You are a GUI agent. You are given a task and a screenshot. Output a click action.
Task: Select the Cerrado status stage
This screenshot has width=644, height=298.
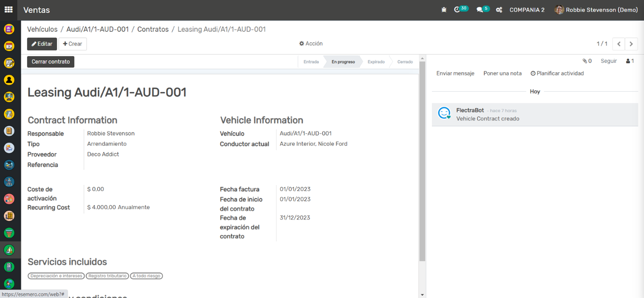(405, 62)
